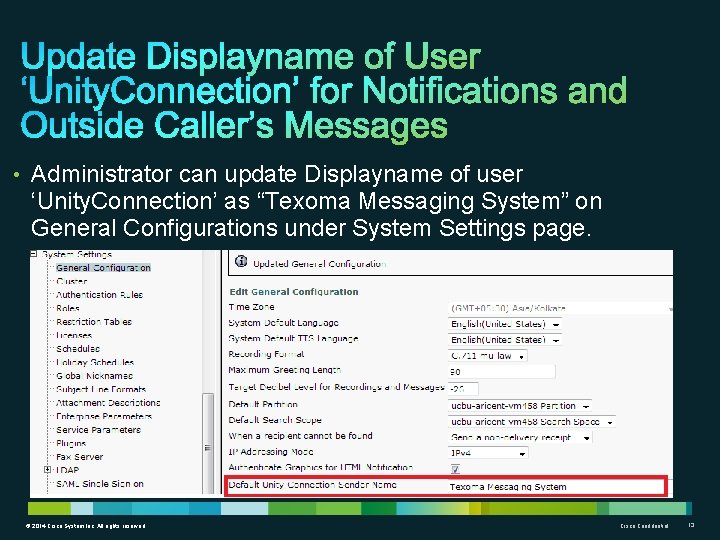Open the Fax Server tree item
This screenshot has height=540, width=720.
tap(79, 457)
